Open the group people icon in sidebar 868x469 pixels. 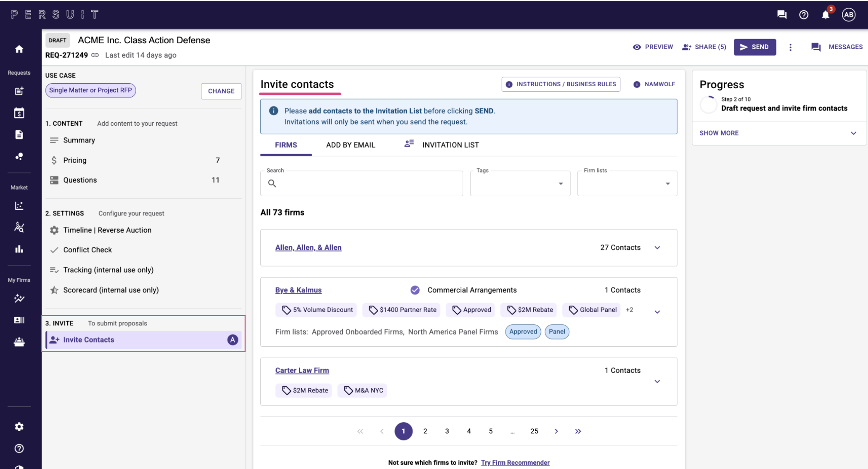[x=19, y=342]
